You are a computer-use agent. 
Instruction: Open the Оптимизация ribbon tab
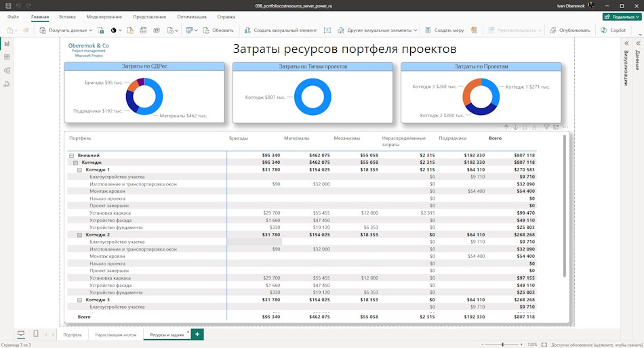(191, 17)
